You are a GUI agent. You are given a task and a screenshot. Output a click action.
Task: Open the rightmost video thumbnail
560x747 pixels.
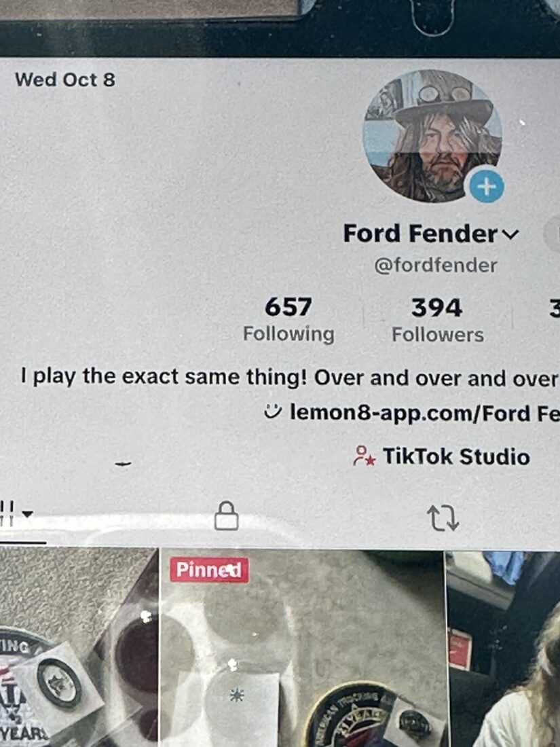504,649
